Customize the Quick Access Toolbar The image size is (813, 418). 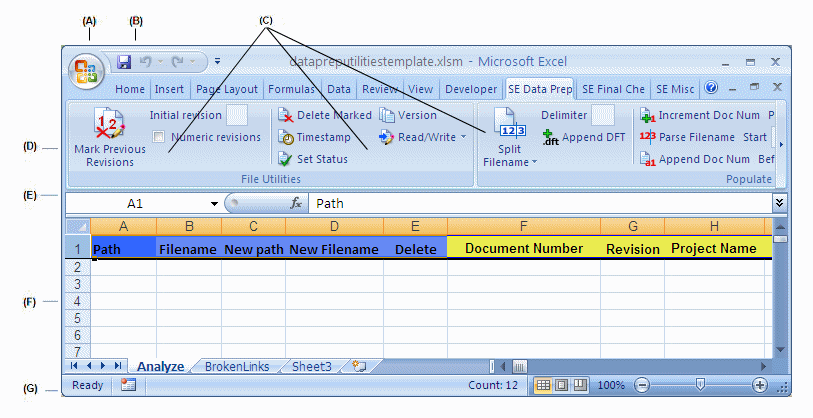(x=217, y=61)
